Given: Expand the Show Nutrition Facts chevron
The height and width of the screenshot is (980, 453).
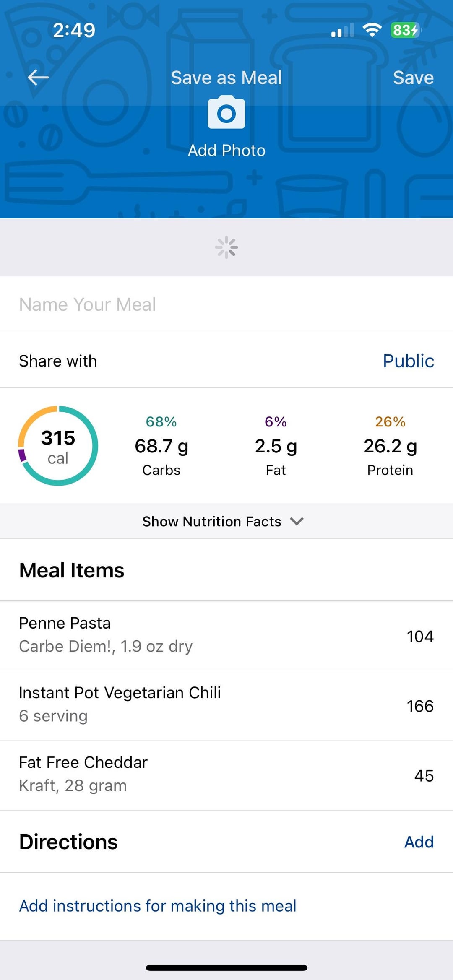Looking at the screenshot, I should [x=297, y=521].
